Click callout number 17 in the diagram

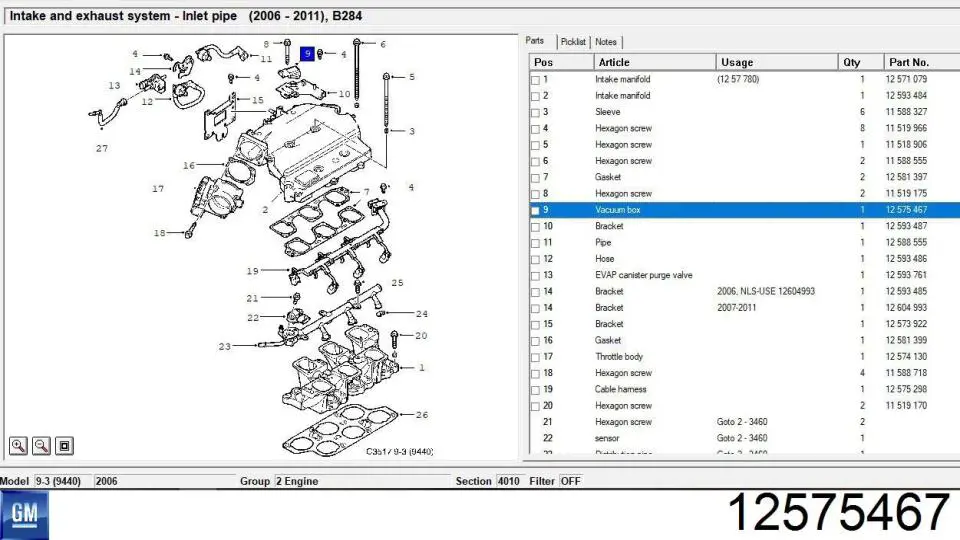click(158, 189)
